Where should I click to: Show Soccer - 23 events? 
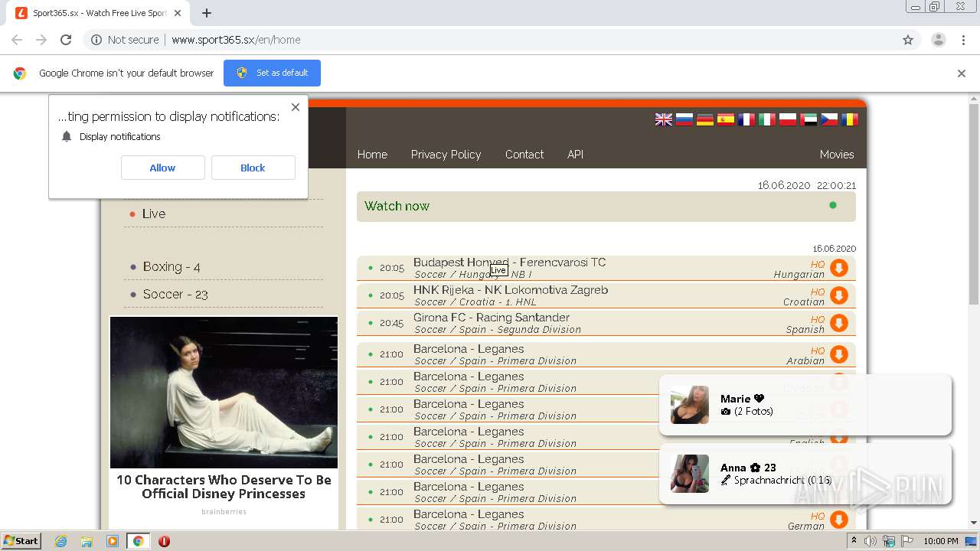175,295
